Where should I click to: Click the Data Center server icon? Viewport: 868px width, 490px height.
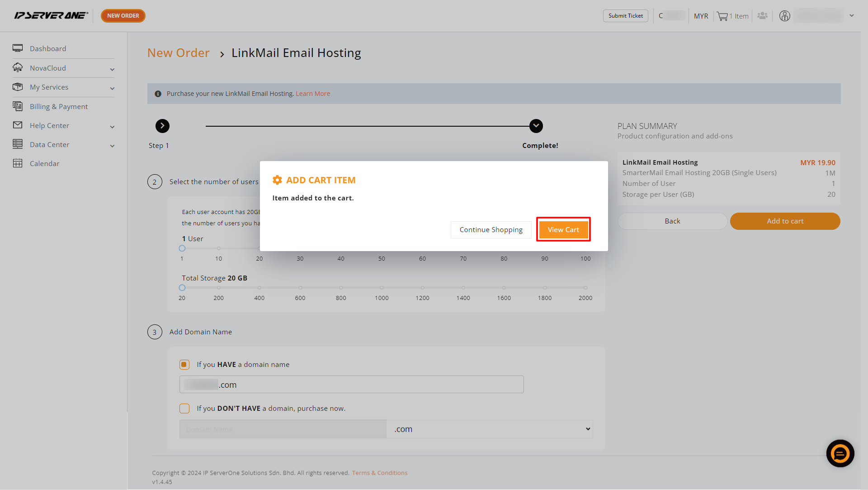[x=18, y=144]
